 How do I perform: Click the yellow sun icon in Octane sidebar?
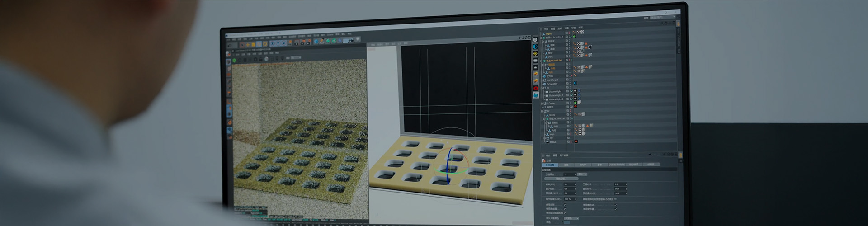[535, 53]
